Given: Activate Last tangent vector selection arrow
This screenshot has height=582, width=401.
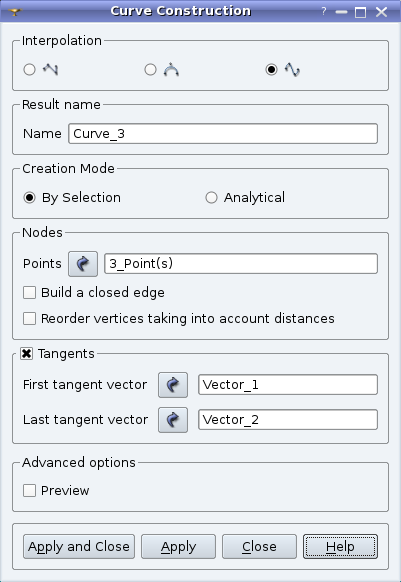Looking at the screenshot, I should pyautogui.click(x=173, y=420).
